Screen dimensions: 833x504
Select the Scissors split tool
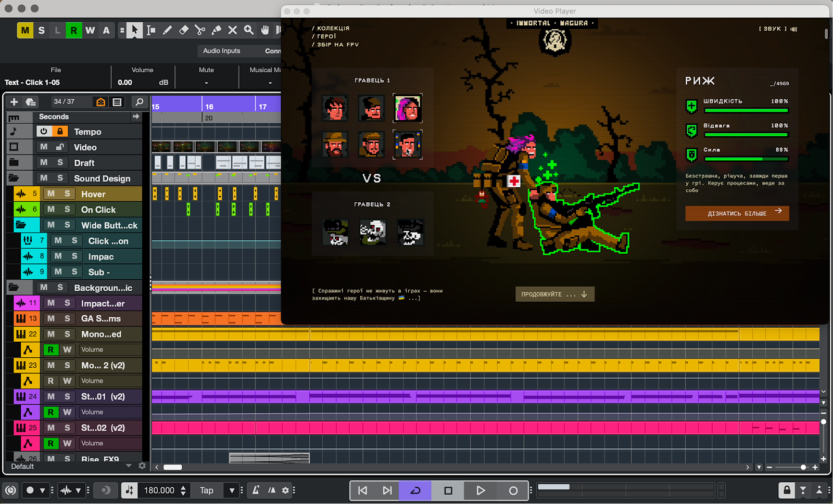click(x=200, y=30)
